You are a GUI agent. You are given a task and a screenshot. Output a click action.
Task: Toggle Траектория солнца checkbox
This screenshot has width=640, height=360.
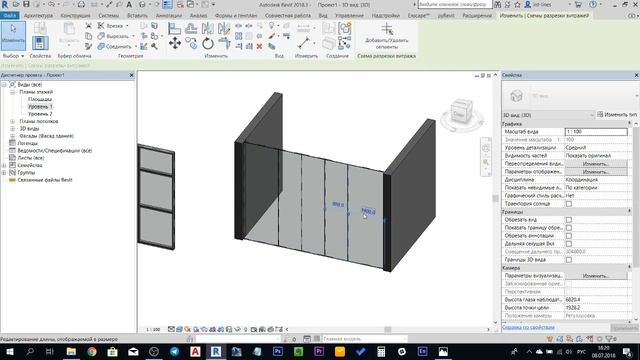pyautogui.click(x=569, y=204)
